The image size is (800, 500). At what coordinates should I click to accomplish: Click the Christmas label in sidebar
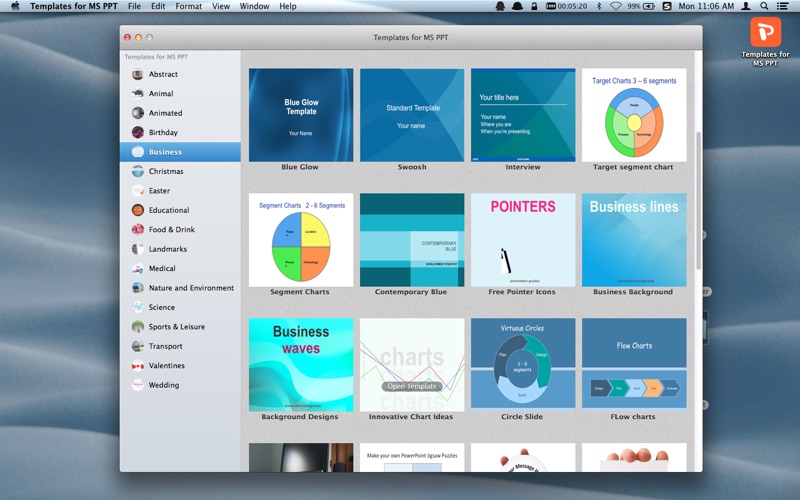[166, 171]
